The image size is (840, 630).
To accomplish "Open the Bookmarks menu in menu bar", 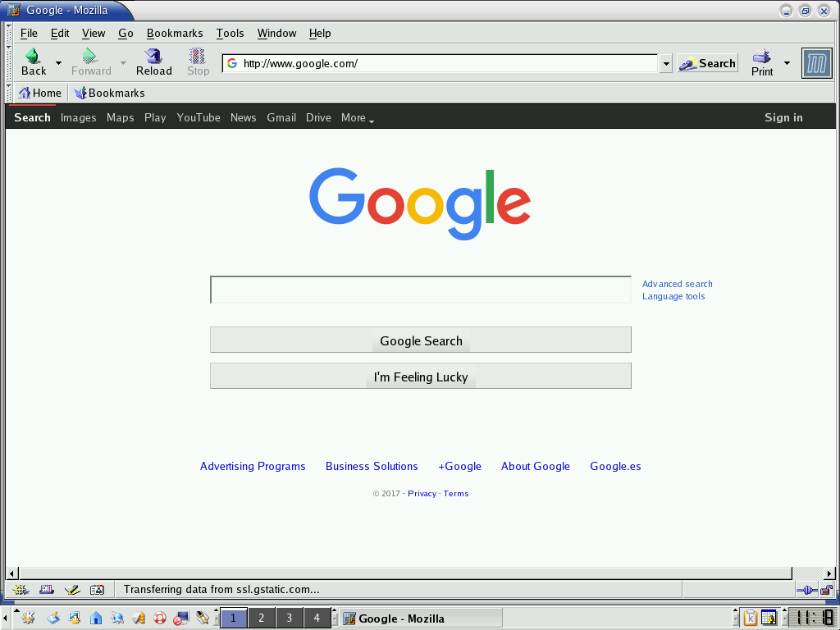I will [x=175, y=33].
